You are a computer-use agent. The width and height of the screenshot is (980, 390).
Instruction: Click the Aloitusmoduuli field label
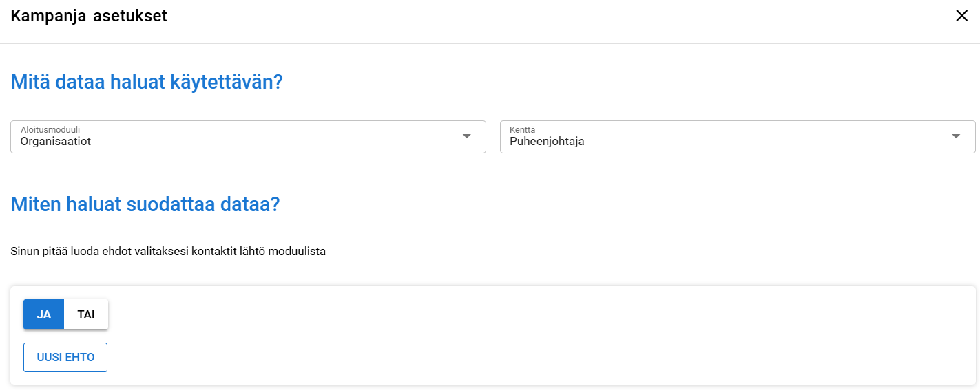[x=50, y=129]
